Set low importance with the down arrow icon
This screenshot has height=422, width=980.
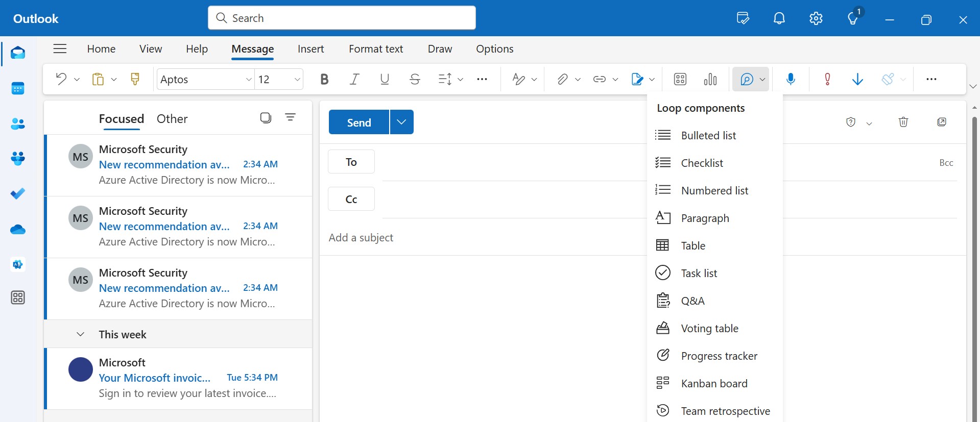pyautogui.click(x=857, y=79)
